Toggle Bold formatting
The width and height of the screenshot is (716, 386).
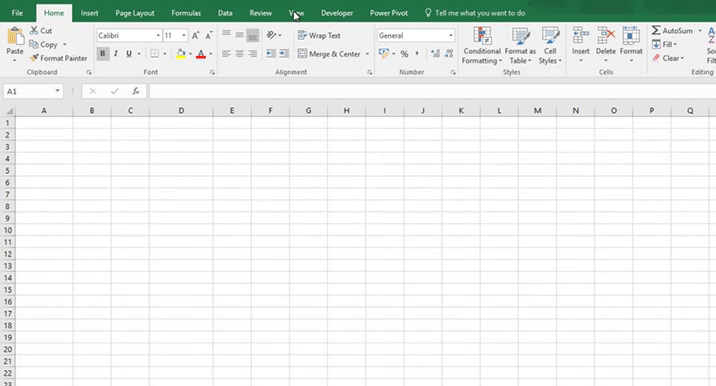click(x=103, y=53)
